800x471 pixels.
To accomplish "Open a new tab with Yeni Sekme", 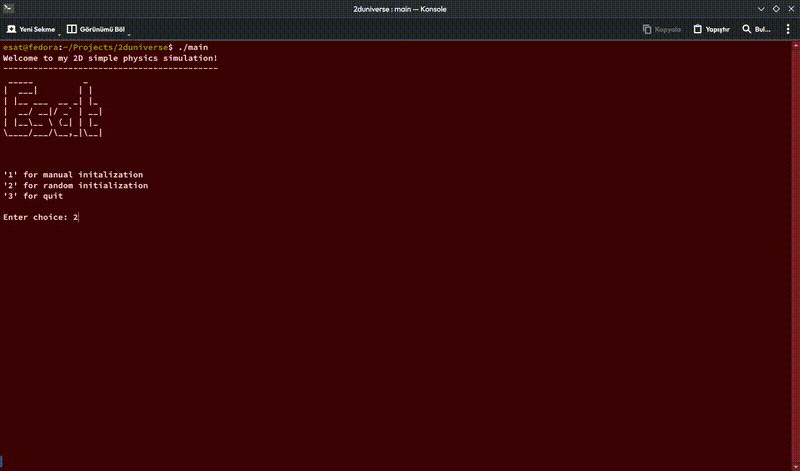I will 31,29.
